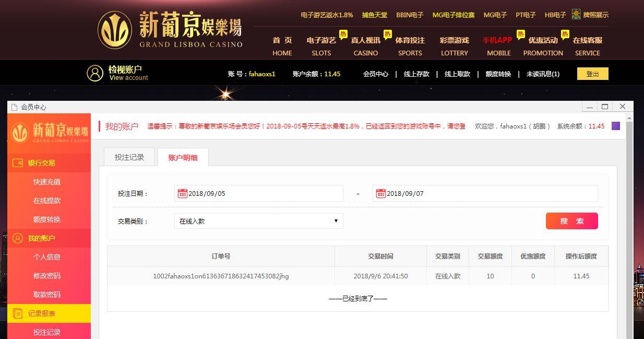Open the 额度转换 link in account bar
Viewport: 644px width, 339px height.
(498, 74)
